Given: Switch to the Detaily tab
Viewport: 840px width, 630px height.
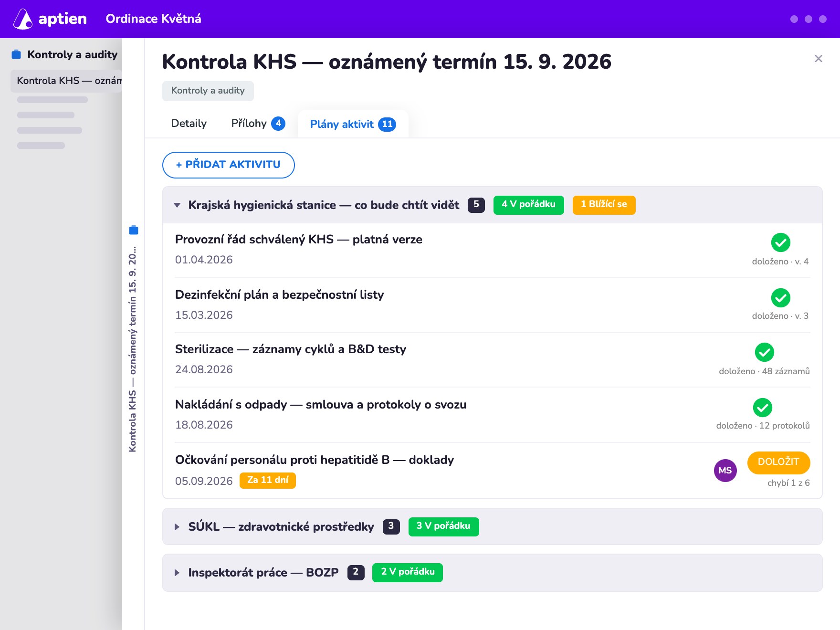Looking at the screenshot, I should [189, 124].
